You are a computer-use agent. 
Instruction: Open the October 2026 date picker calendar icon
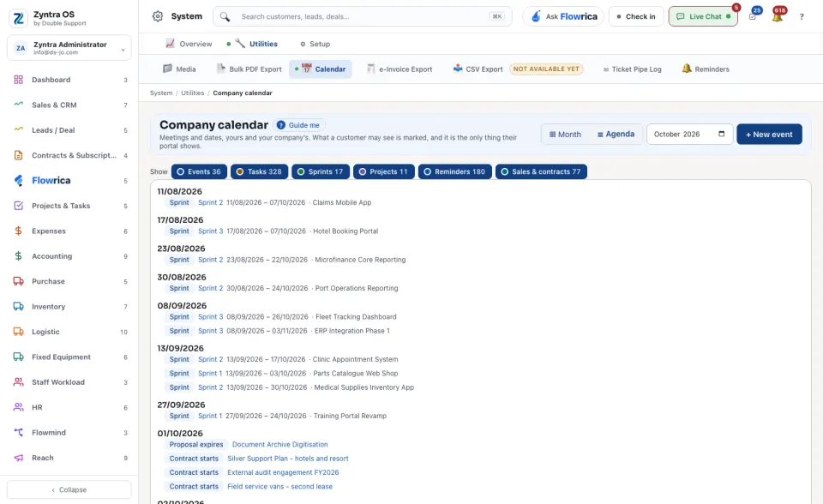[x=722, y=134]
